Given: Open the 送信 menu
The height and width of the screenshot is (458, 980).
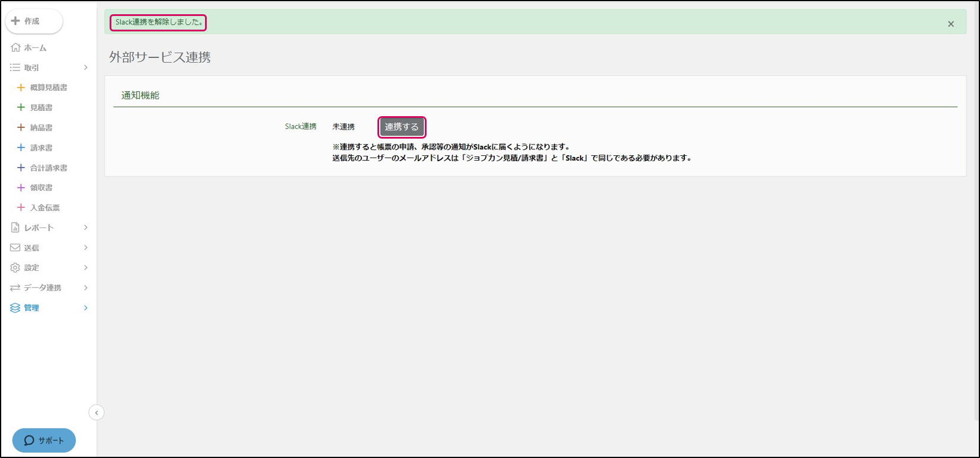Looking at the screenshot, I should pos(31,248).
